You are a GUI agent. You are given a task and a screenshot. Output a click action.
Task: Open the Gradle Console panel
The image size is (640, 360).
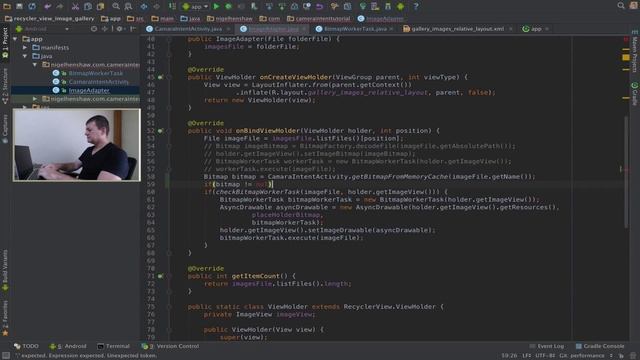coord(600,346)
